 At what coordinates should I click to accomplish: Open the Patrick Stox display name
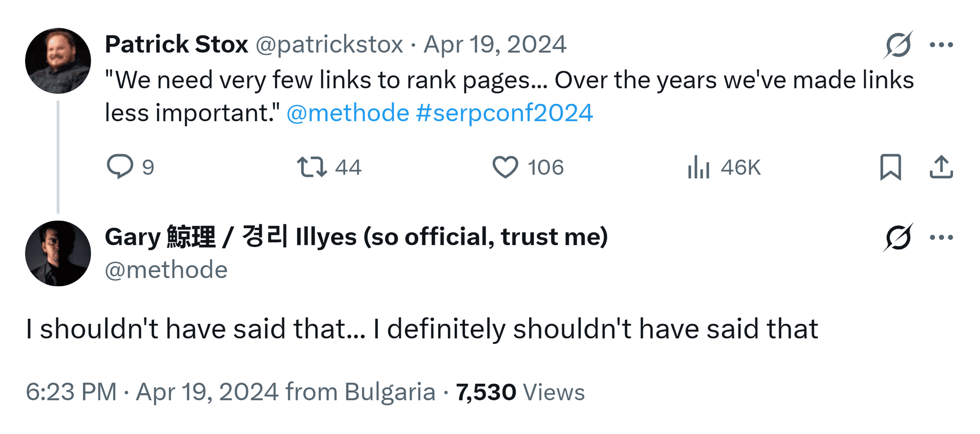click(x=176, y=44)
